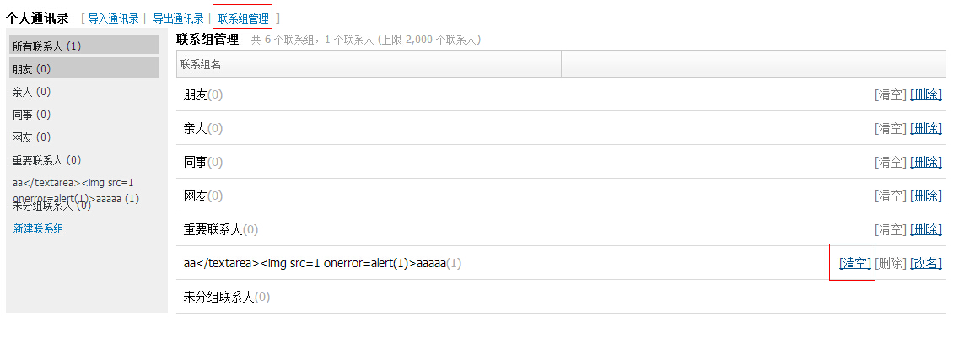Delete the 亲人 group
Screen dimensions: 980x354
pos(926,129)
